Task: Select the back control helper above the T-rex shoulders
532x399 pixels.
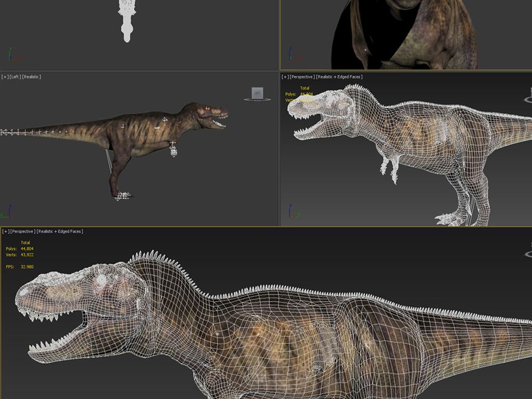Action: click(165, 119)
